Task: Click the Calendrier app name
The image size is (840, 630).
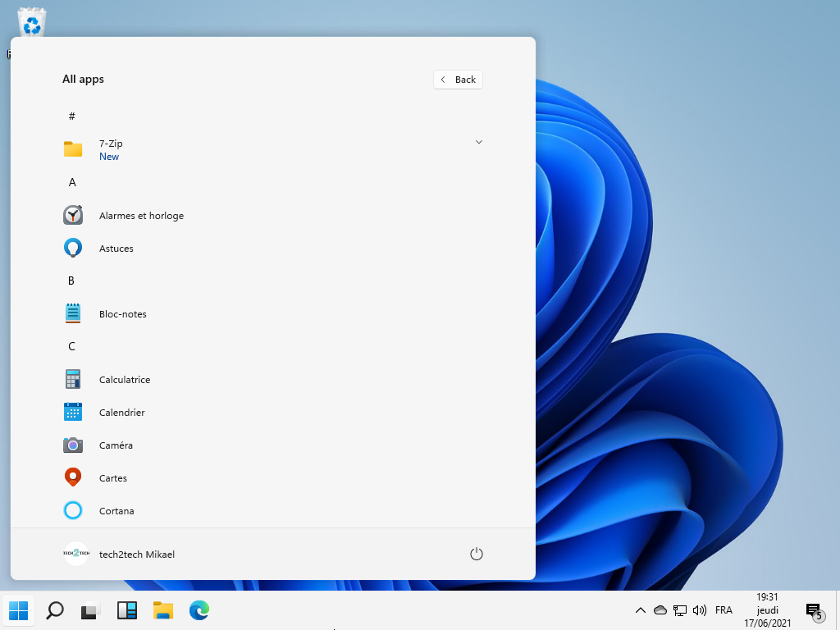Action: point(122,413)
